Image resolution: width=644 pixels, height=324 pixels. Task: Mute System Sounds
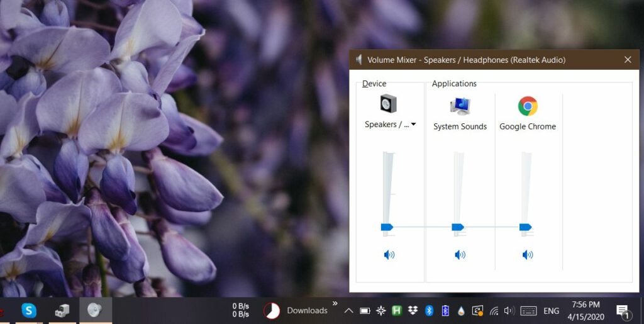click(460, 255)
